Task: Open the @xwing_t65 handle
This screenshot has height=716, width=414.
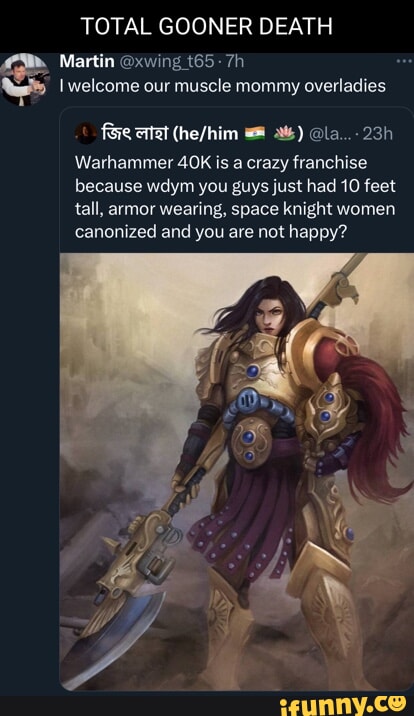Action: pyautogui.click(x=166, y=61)
